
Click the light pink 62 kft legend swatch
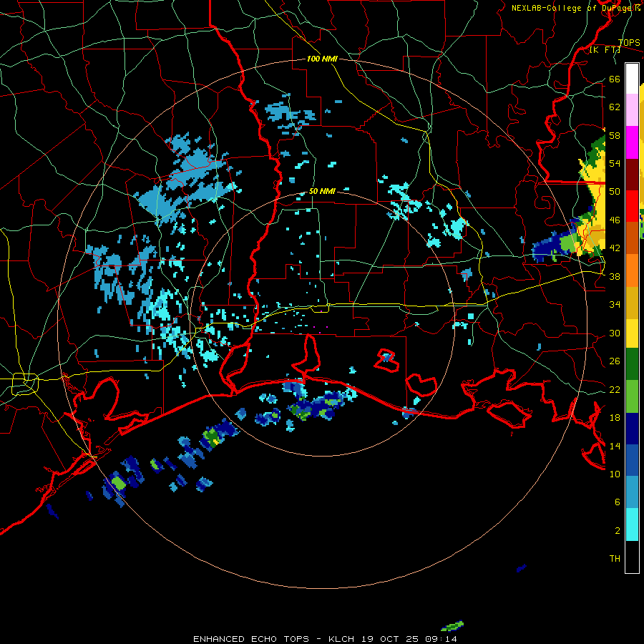click(x=632, y=109)
